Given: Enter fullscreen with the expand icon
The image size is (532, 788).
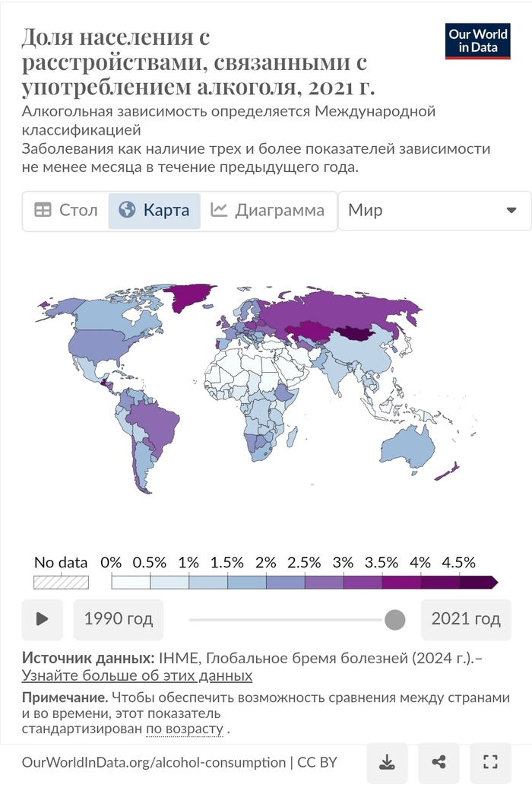Looking at the screenshot, I should point(490,763).
